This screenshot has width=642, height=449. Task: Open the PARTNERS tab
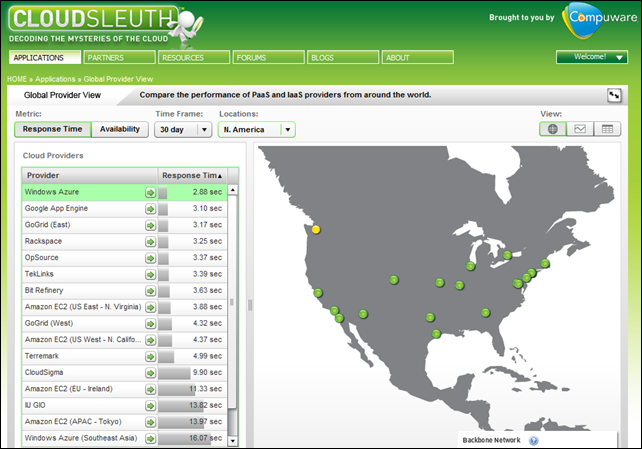(x=120, y=57)
